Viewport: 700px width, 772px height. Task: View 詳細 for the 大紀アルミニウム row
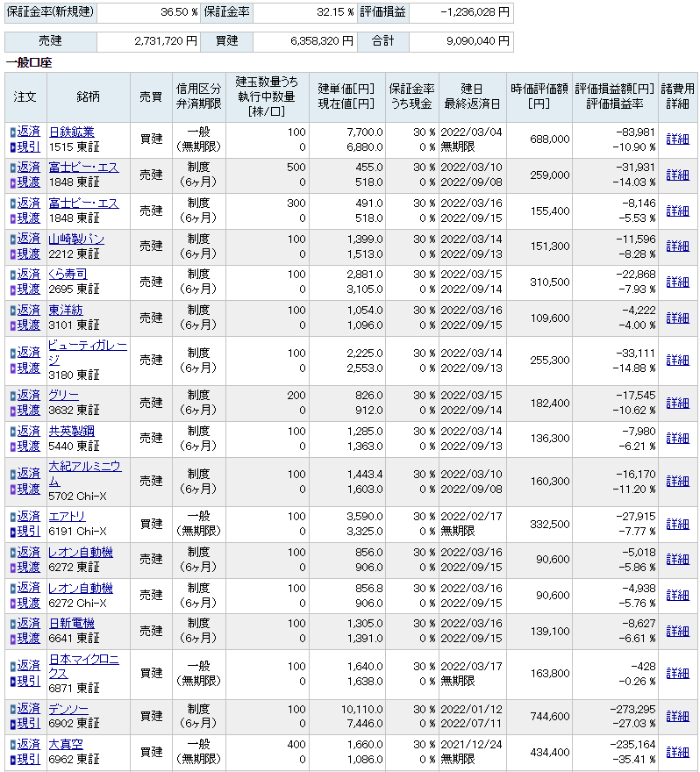[x=677, y=482]
